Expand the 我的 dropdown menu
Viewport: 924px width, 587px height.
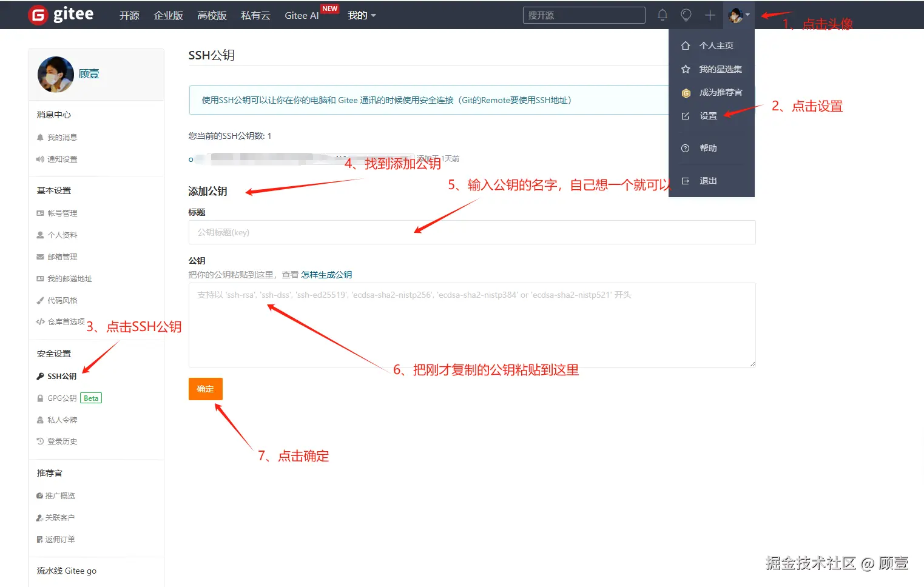pyautogui.click(x=362, y=15)
